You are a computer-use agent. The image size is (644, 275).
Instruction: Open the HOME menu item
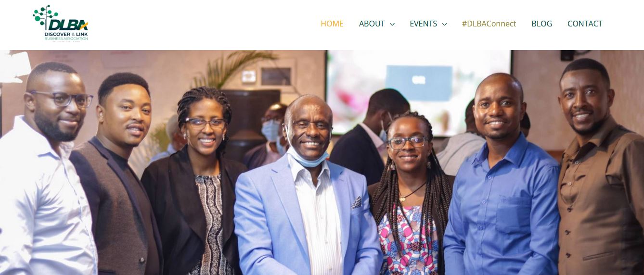pos(332,24)
